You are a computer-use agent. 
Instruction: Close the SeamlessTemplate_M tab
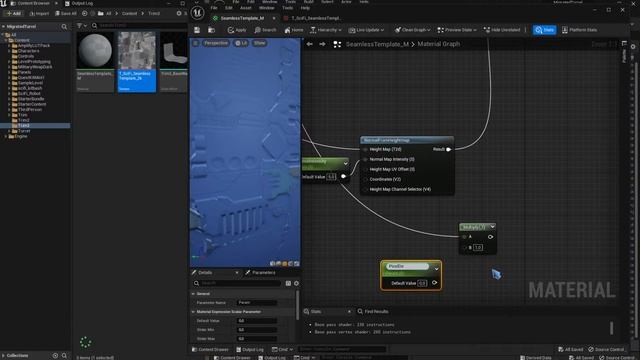[x=274, y=18]
